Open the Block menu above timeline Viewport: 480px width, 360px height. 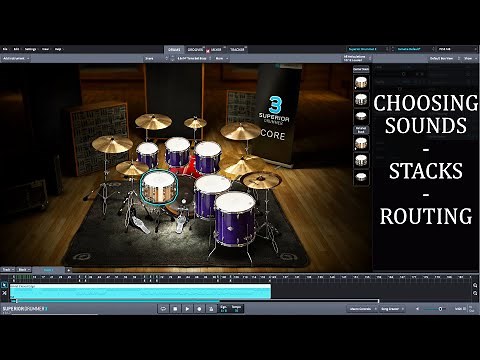[24, 269]
